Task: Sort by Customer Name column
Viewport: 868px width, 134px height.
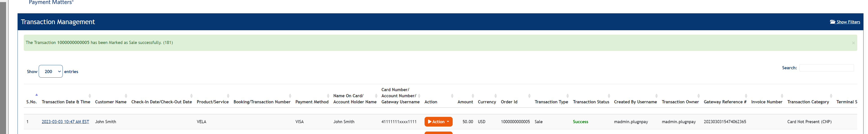Action: coord(110,102)
